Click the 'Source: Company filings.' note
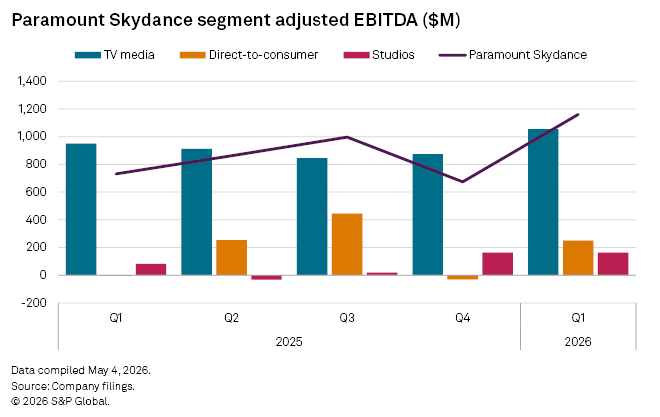This screenshot has height=417, width=660. click(x=73, y=386)
